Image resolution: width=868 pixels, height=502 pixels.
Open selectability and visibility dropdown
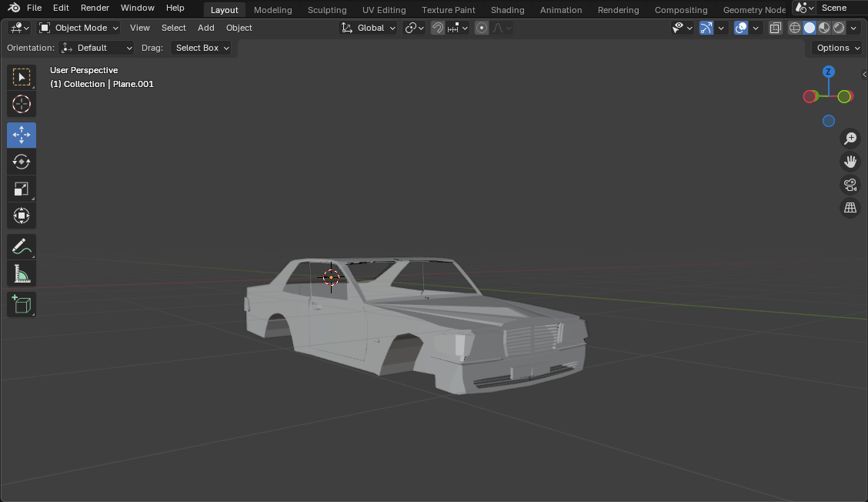tap(682, 28)
